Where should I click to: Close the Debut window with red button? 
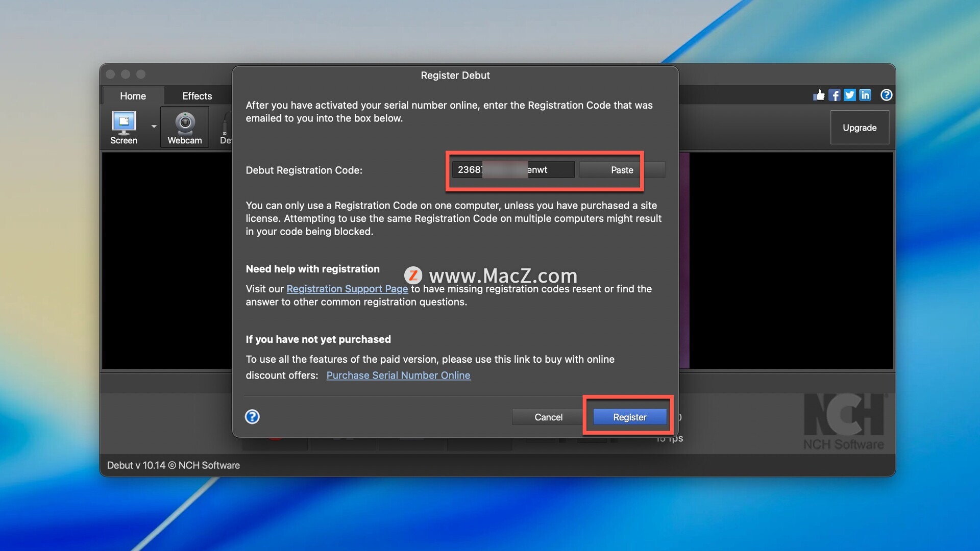pyautogui.click(x=110, y=74)
